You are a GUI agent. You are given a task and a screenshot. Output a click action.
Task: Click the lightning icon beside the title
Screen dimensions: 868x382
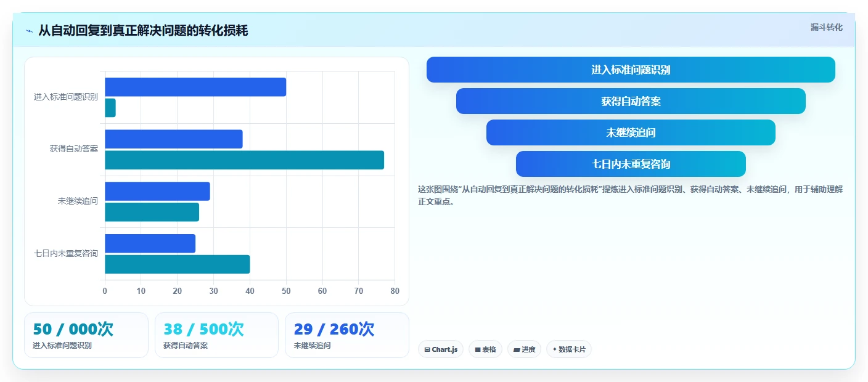(x=30, y=31)
